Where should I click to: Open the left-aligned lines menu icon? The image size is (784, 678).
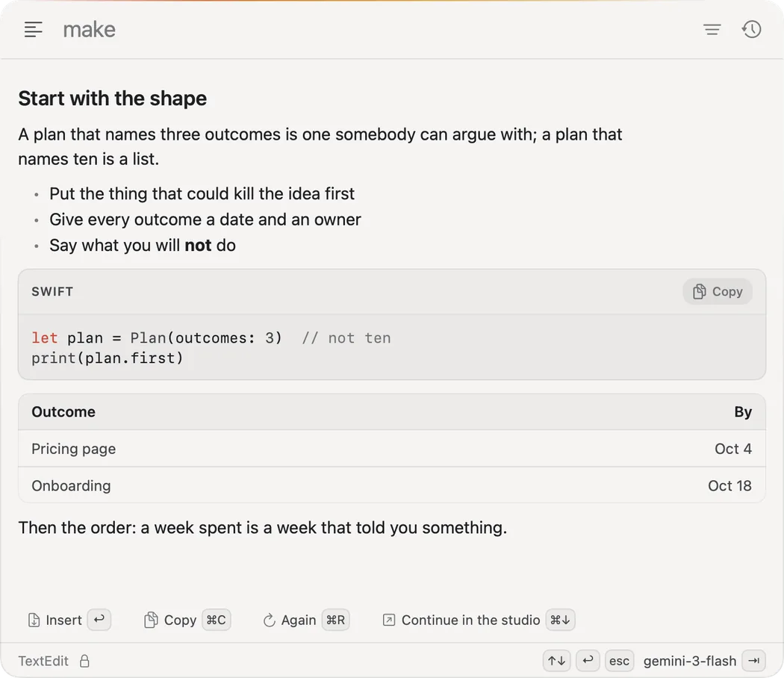34,30
